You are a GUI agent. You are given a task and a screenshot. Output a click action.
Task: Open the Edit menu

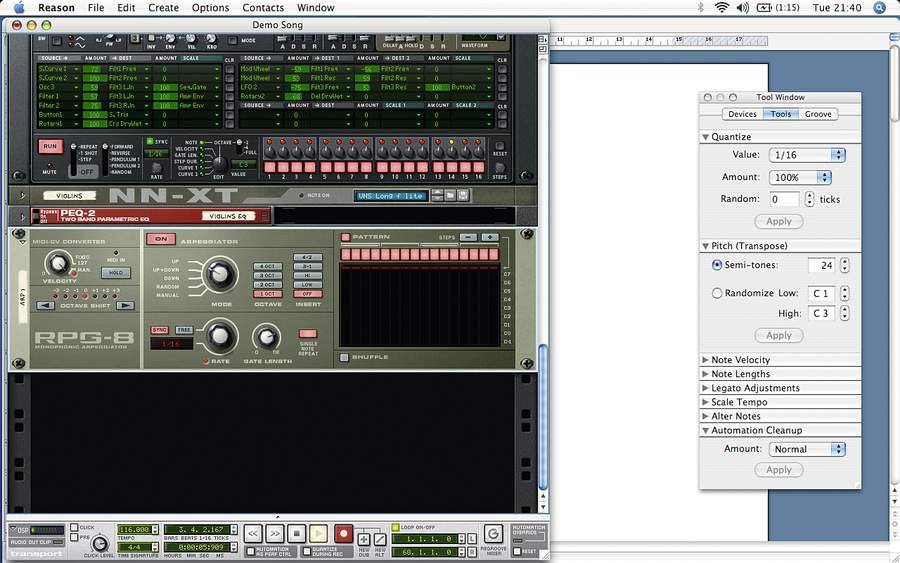126,7
